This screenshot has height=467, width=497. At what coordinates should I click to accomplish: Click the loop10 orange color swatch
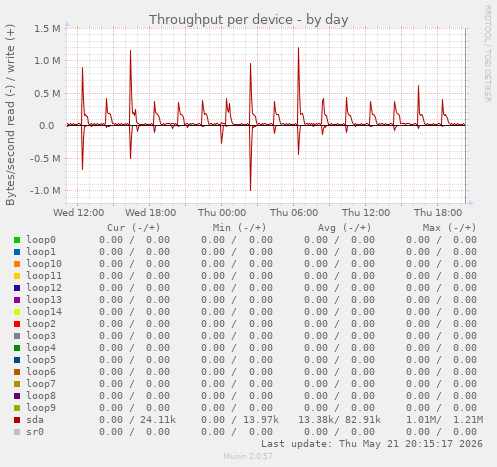click(x=17, y=264)
